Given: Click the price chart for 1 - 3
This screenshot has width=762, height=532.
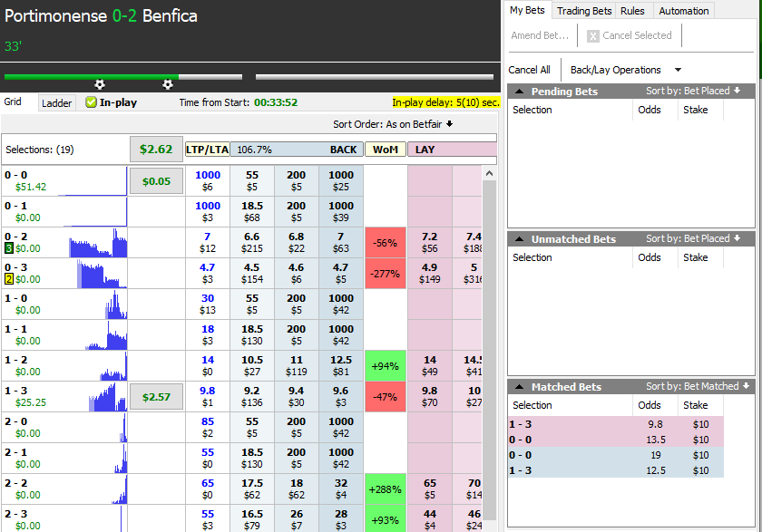Looking at the screenshot, I should click(x=108, y=397).
